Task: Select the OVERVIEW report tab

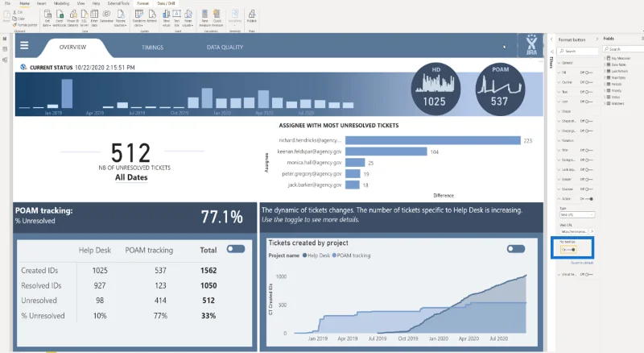Action: [72, 48]
